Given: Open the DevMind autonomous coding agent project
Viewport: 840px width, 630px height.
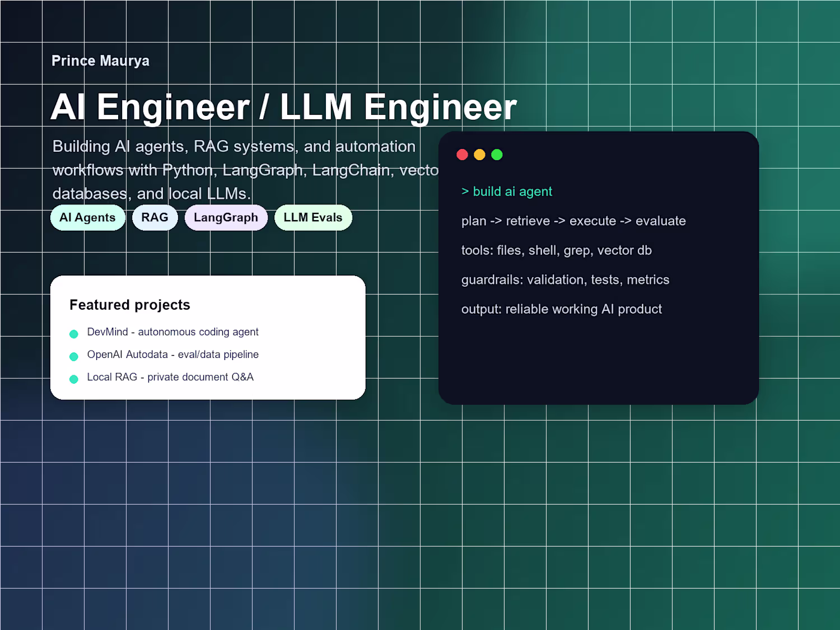Looking at the screenshot, I should [x=172, y=332].
